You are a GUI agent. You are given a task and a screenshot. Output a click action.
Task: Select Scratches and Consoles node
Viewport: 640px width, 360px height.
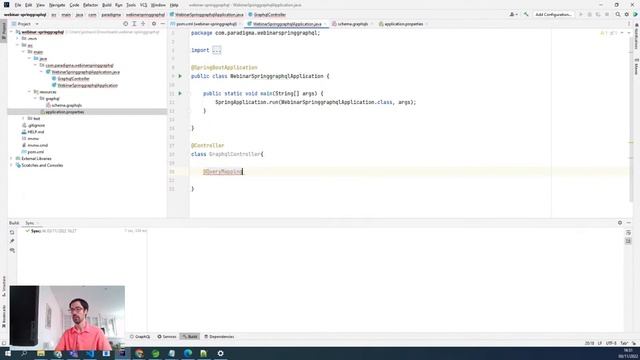pos(42,165)
